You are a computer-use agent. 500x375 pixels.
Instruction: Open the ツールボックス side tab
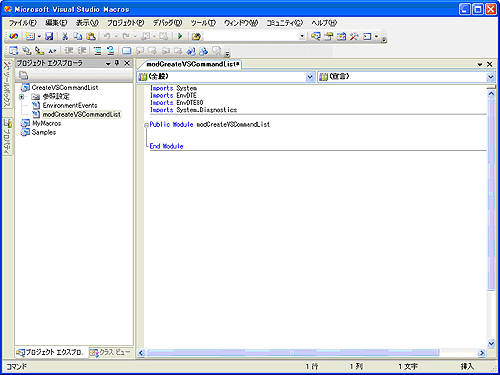[7, 84]
